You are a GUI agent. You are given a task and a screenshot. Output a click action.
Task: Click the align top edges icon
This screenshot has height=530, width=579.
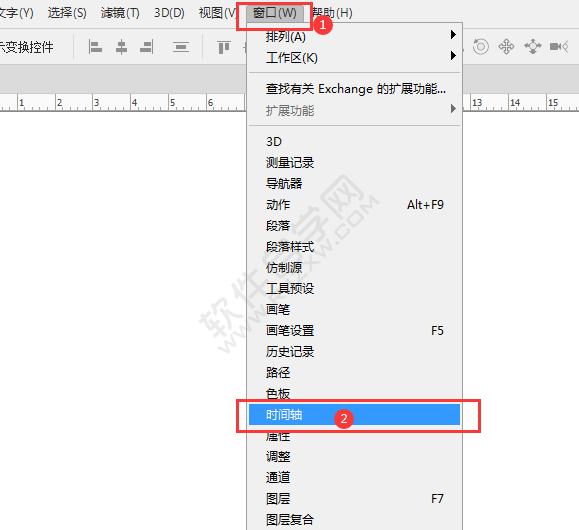224,47
